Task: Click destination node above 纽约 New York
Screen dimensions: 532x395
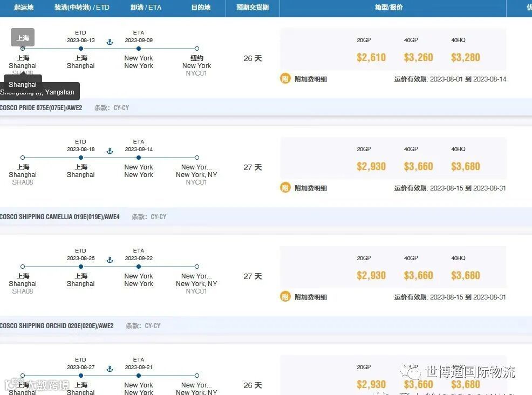Action: [197, 49]
